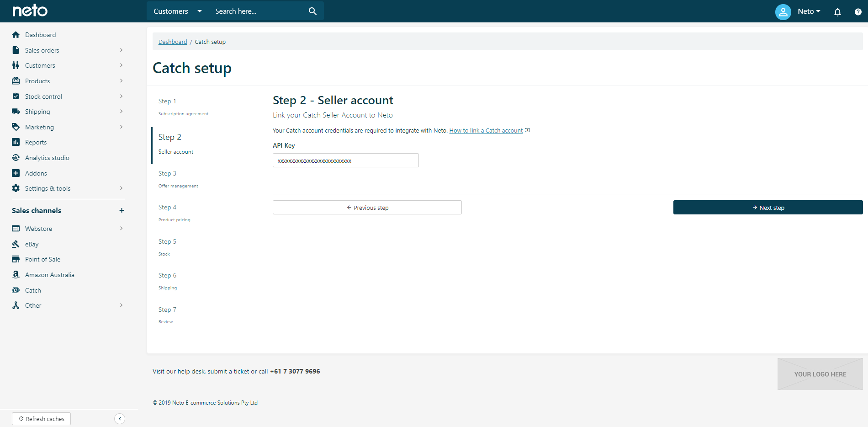Click the Customers people icon
The height and width of the screenshot is (427, 868).
[x=16, y=65]
